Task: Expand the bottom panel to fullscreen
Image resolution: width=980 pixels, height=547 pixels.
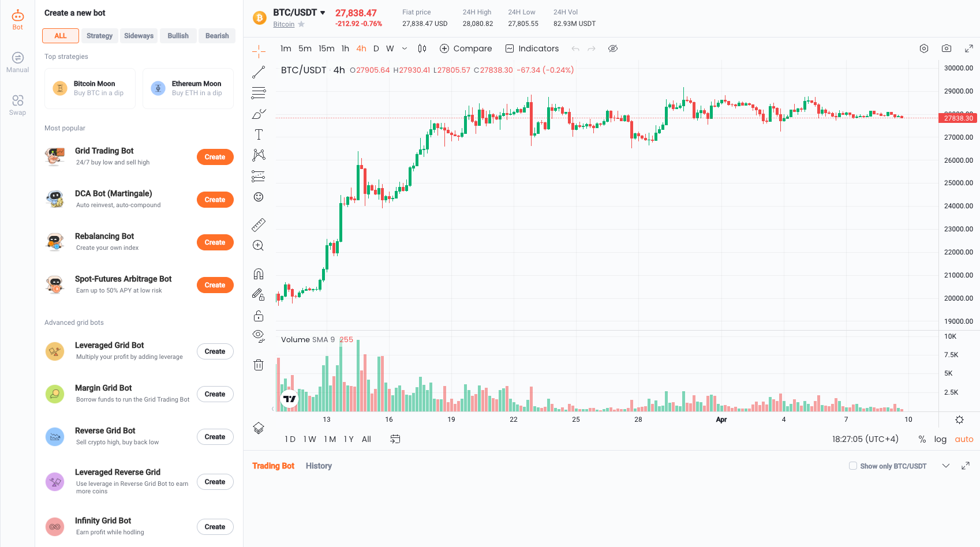Action: click(x=966, y=466)
